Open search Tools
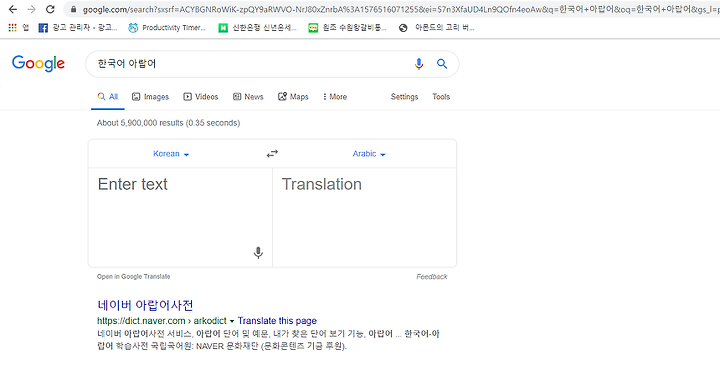Screen dimensions: 720x370 [441, 97]
